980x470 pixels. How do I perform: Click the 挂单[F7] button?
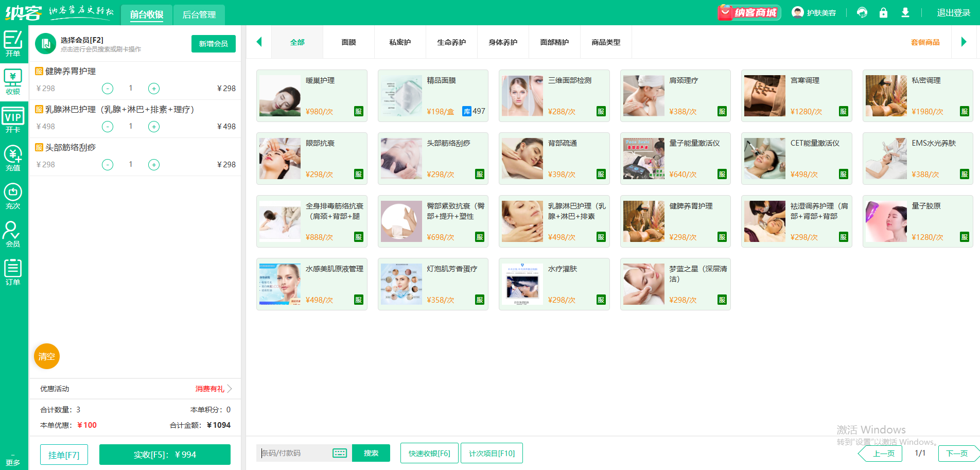click(64, 455)
